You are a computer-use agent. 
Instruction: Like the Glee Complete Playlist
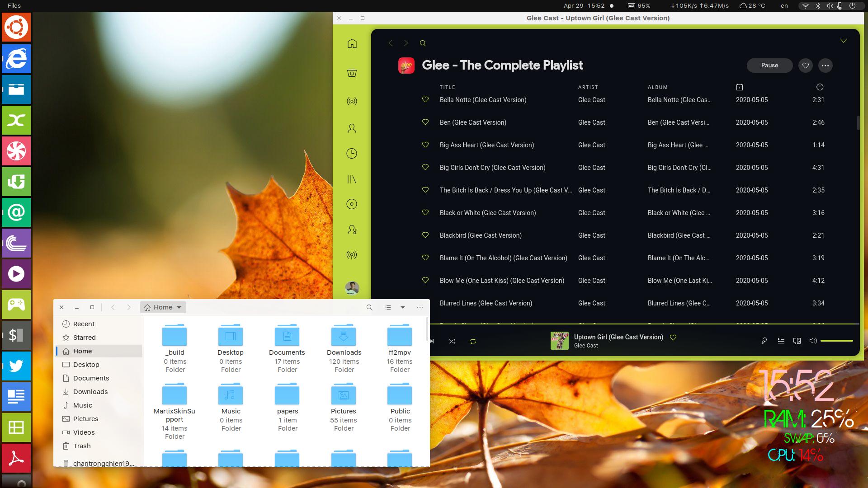806,66
